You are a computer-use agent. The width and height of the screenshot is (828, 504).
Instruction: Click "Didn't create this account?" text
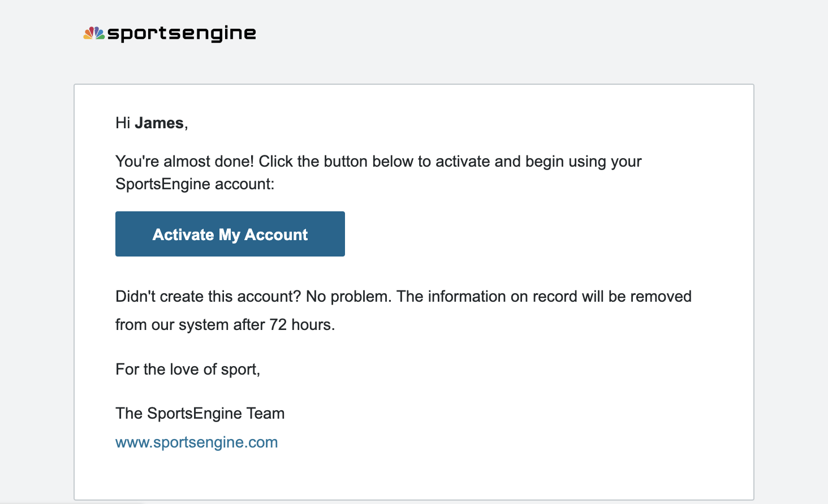pos(208,297)
